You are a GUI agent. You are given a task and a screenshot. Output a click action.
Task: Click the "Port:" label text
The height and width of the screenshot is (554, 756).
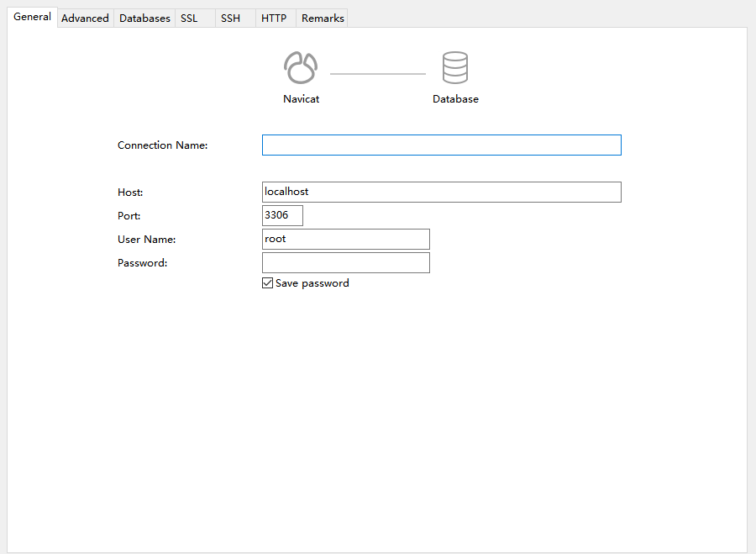129,216
